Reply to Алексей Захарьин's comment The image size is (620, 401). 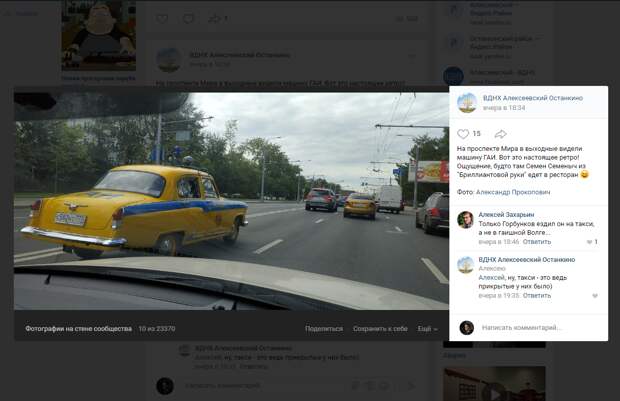(537, 242)
